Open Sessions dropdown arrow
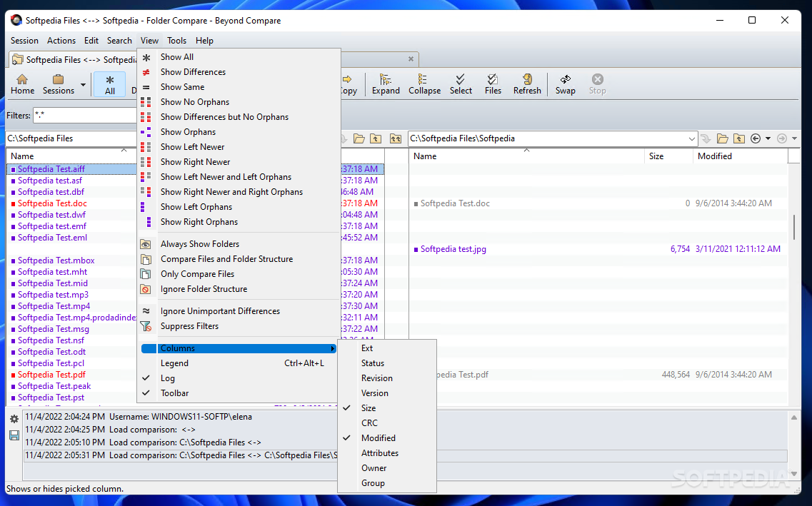This screenshot has height=506, width=812. (x=83, y=85)
